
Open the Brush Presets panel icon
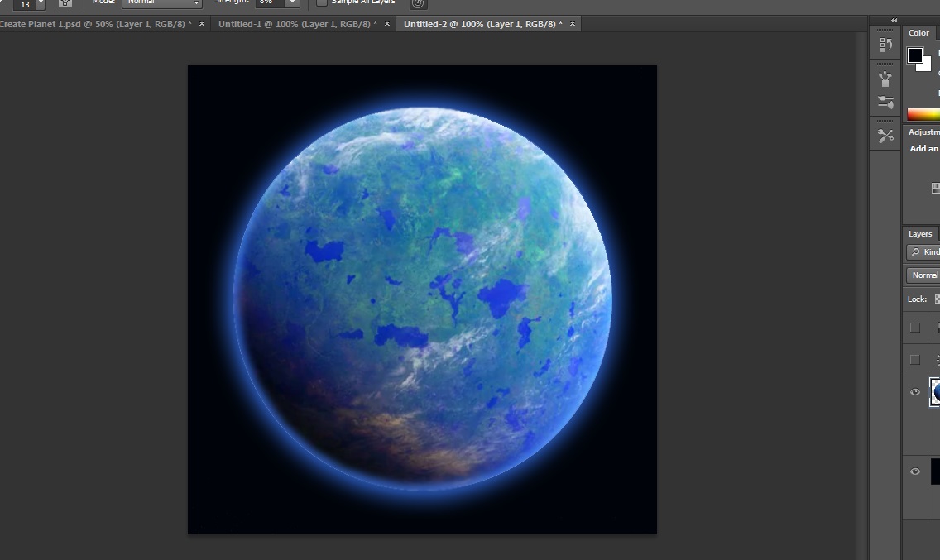tap(885, 79)
